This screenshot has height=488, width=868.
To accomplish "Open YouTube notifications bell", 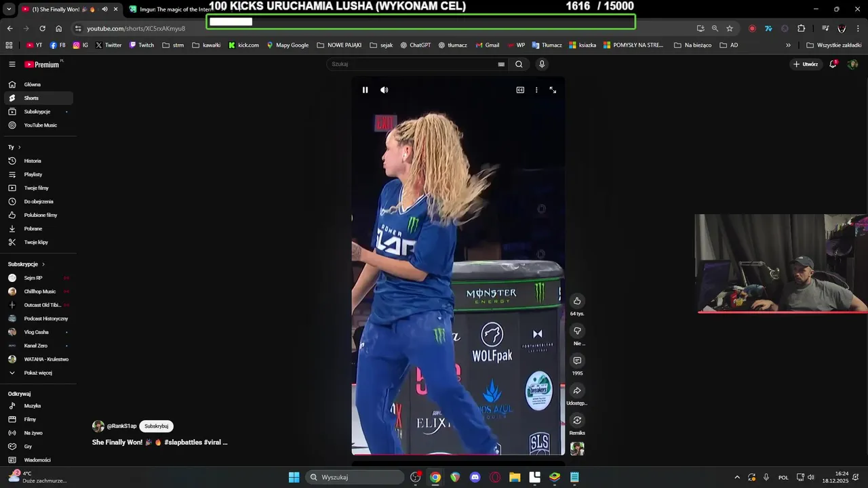I will [x=833, y=64].
